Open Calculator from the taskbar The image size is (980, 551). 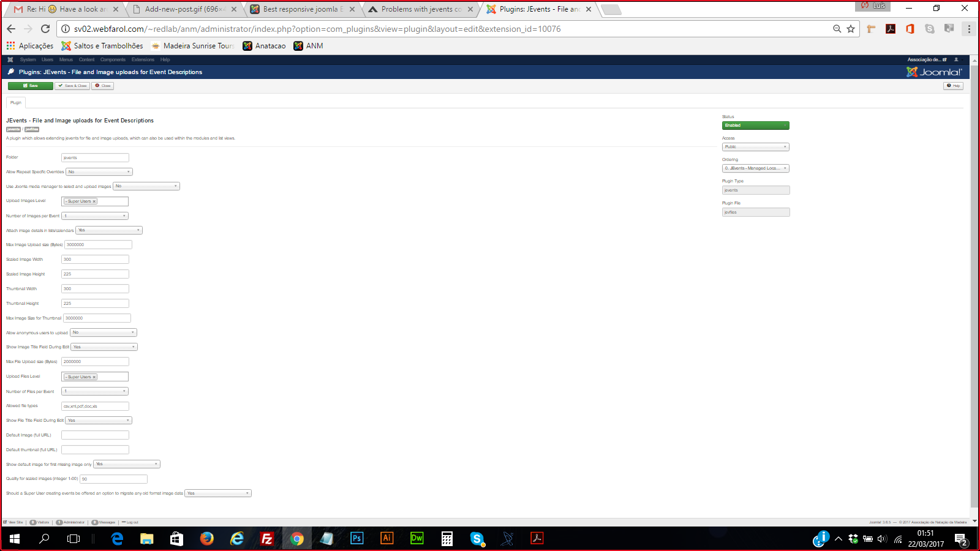(447, 539)
